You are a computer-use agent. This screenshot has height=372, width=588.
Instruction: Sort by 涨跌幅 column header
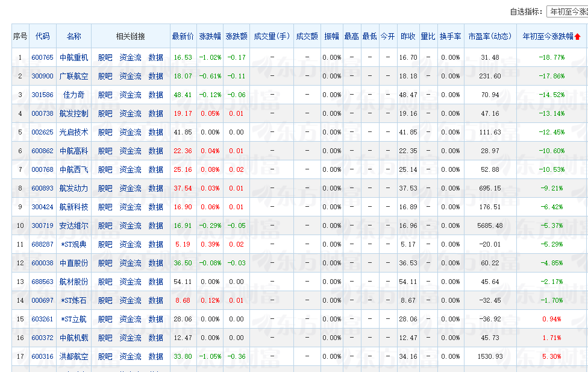[210, 36]
